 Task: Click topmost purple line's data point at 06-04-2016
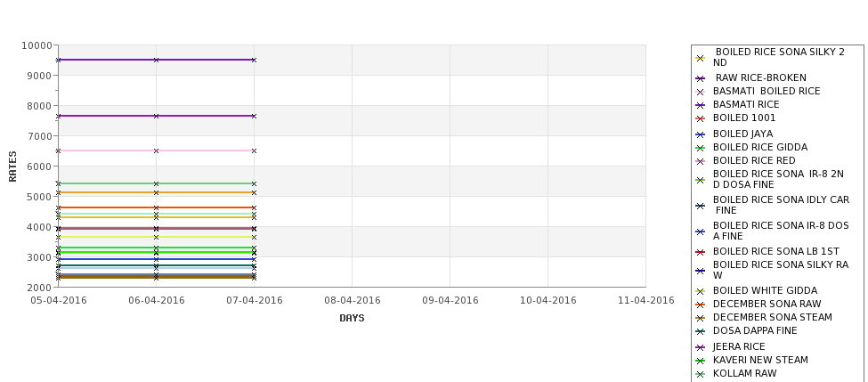click(x=156, y=60)
